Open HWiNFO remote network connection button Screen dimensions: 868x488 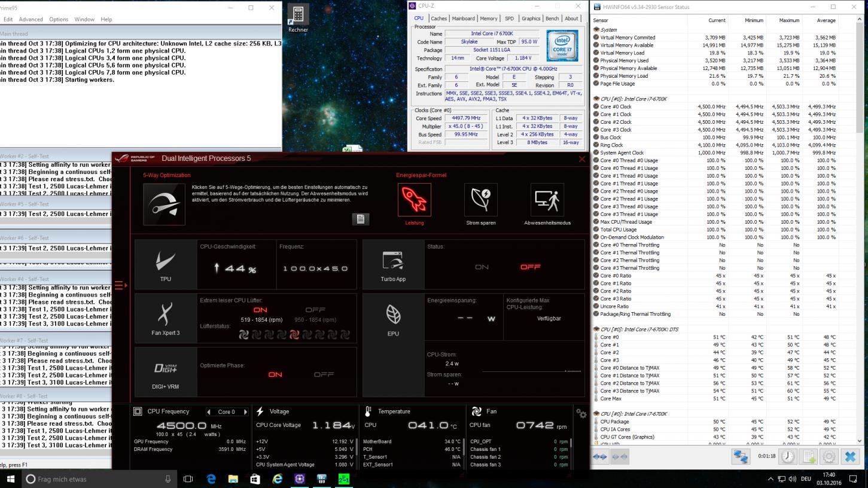741,456
